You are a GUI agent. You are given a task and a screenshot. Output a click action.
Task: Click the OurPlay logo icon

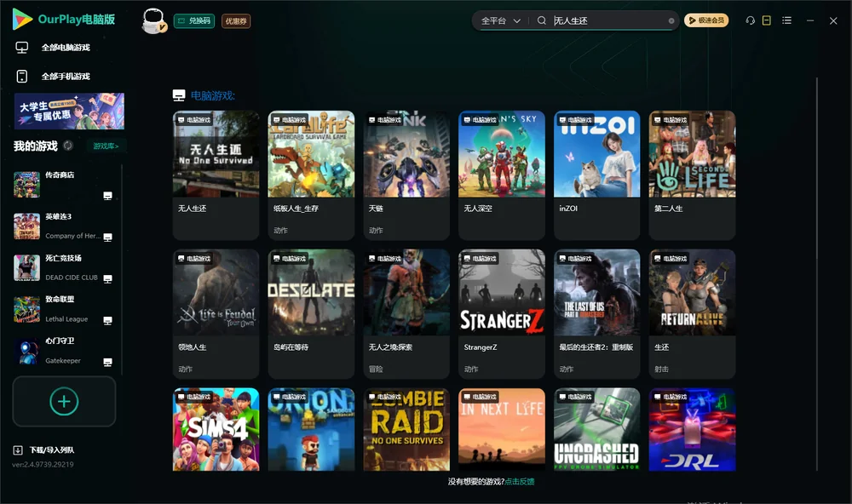[x=22, y=19]
